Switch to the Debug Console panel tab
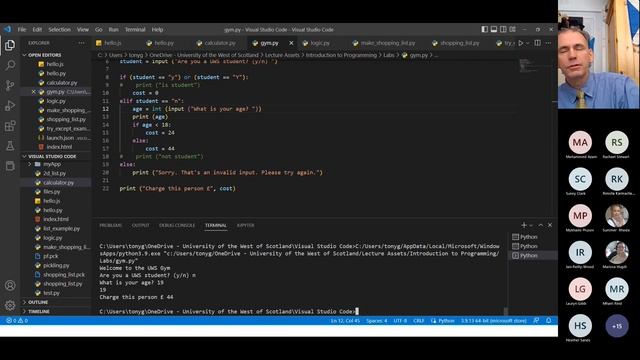Screen dimensions: 640x360 click(x=177, y=225)
